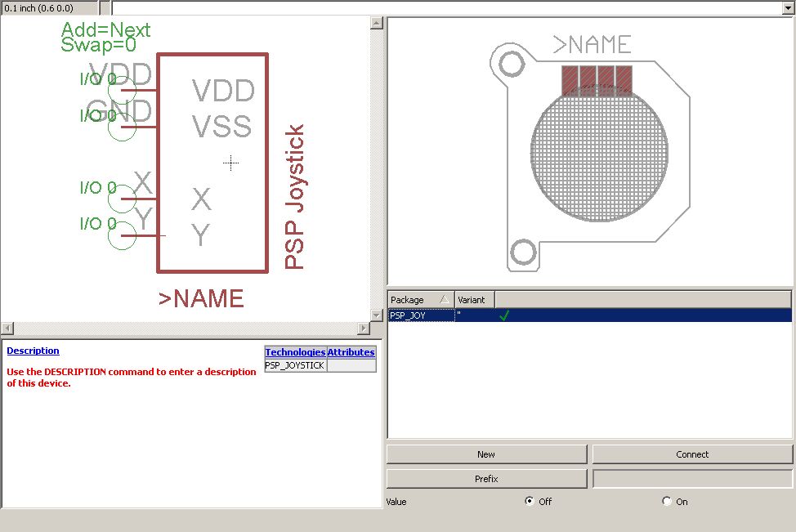Click the Connect button
The image size is (796, 532).
click(x=692, y=454)
